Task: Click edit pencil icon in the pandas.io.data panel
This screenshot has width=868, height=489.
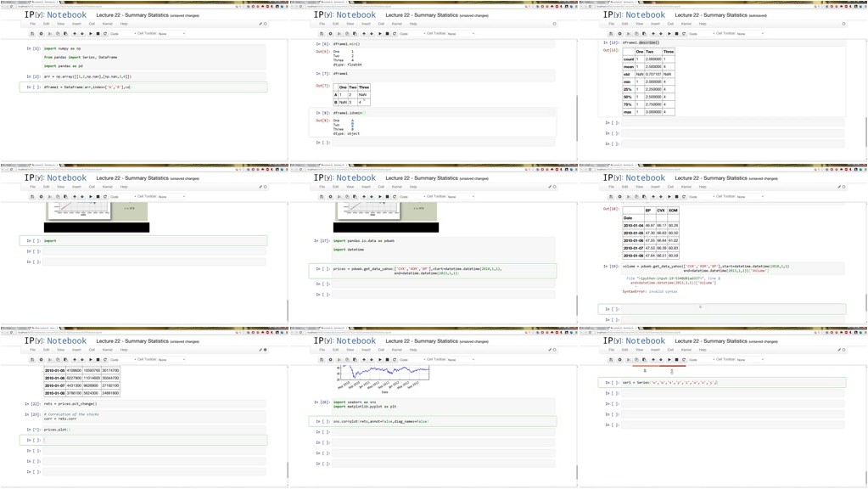Action: point(550,187)
